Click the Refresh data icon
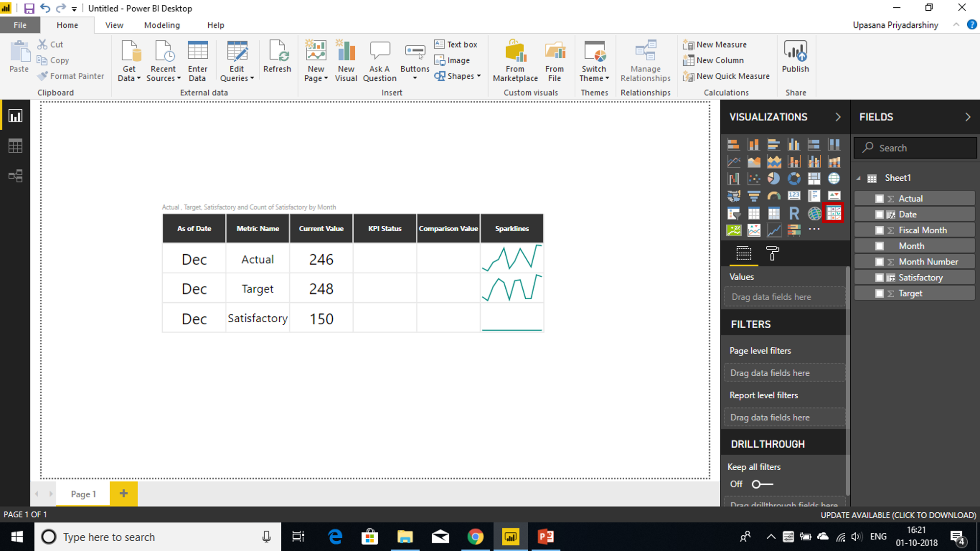This screenshot has height=551, width=980. click(x=277, y=56)
